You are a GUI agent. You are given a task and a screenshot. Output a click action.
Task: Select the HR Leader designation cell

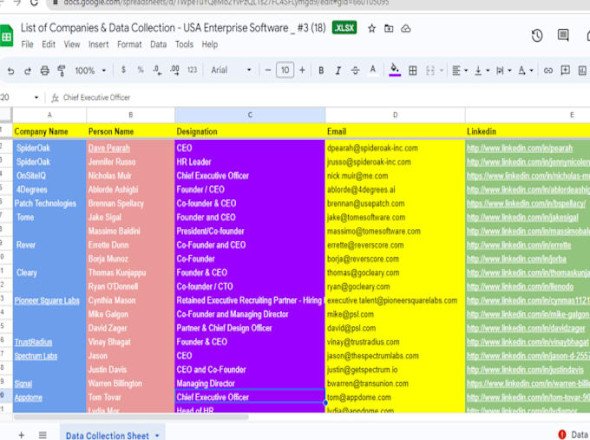click(x=250, y=162)
